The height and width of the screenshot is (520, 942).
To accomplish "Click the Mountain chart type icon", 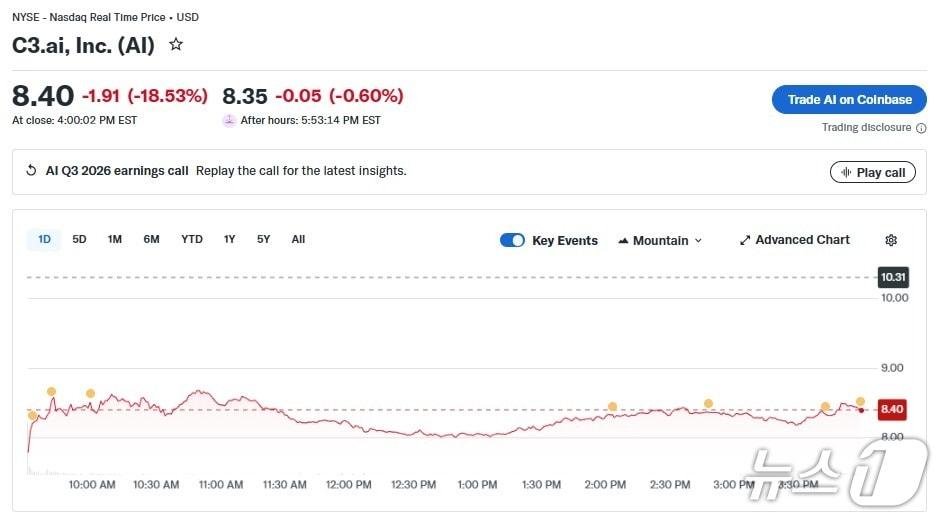I will click(624, 241).
